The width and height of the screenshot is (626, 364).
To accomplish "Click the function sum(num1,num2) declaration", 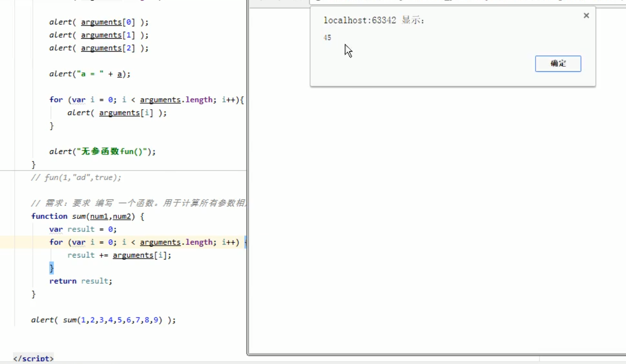I will point(88,216).
